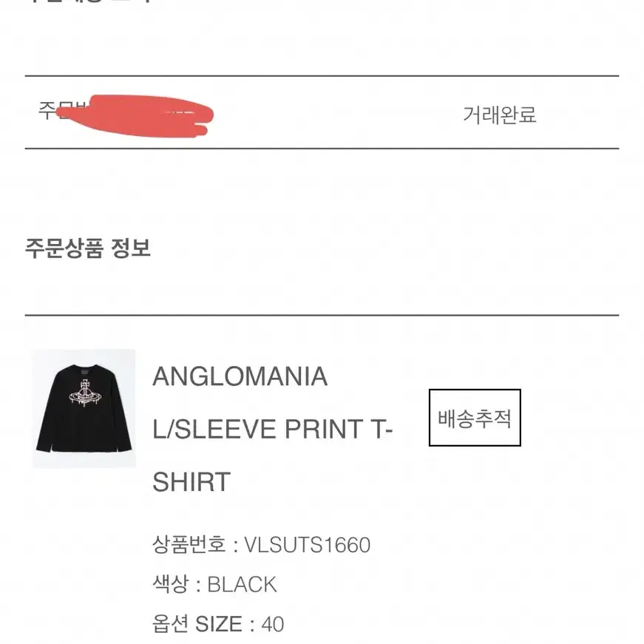This screenshot has width=644, height=644.
Task: Click the 배송추적 delivery tracking button
Action: (x=475, y=417)
